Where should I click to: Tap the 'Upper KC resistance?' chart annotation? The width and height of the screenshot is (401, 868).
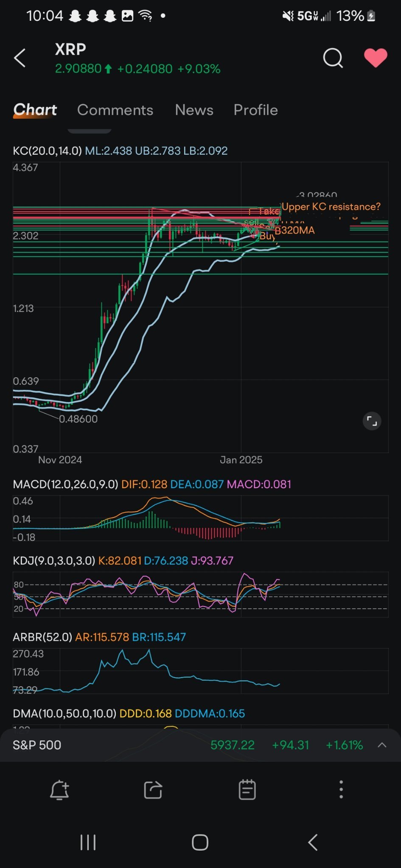pyautogui.click(x=331, y=207)
